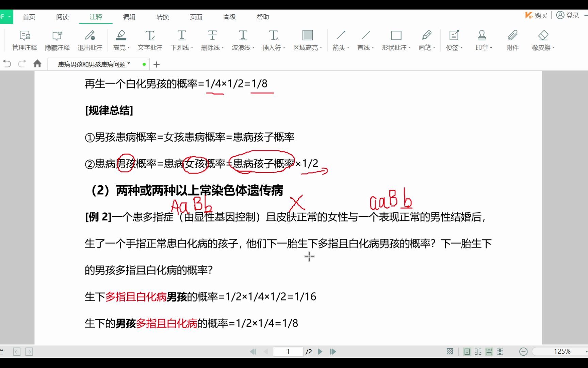The image size is (588, 368).
Task: Click previous view arrow at bottom left
Action: pos(17,352)
